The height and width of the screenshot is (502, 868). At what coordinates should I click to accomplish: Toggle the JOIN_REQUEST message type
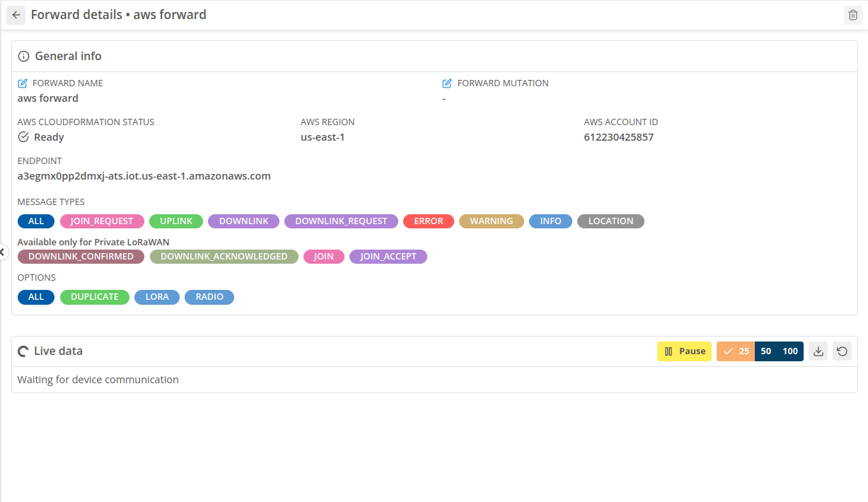pos(102,221)
